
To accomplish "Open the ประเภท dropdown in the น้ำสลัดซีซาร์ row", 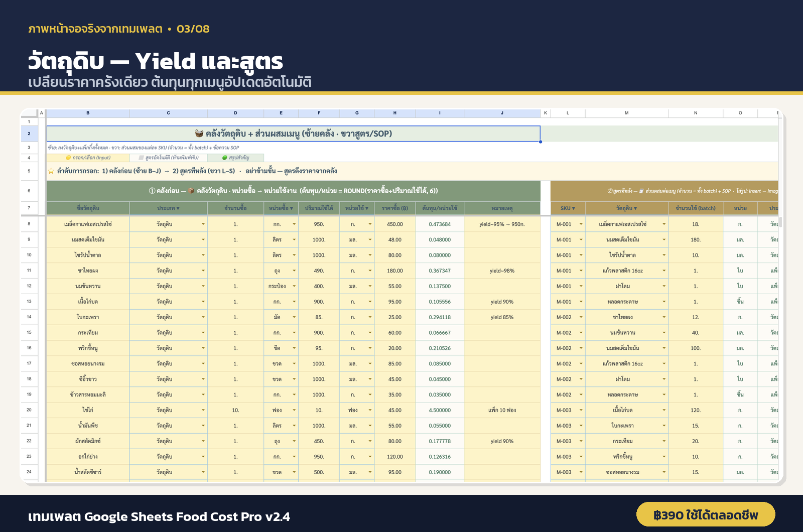I will 203,472.
